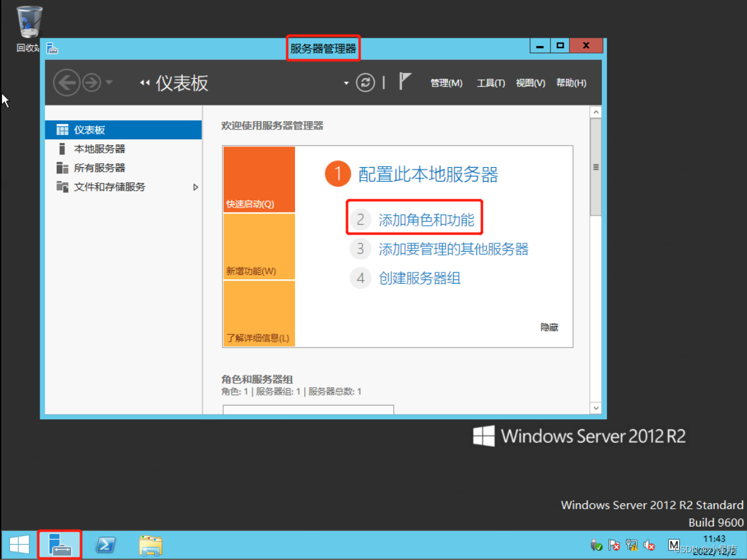
Task: Click the 文件和存储服务 sidebar icon
Action: pyautogui.click(x=62, y=186)
